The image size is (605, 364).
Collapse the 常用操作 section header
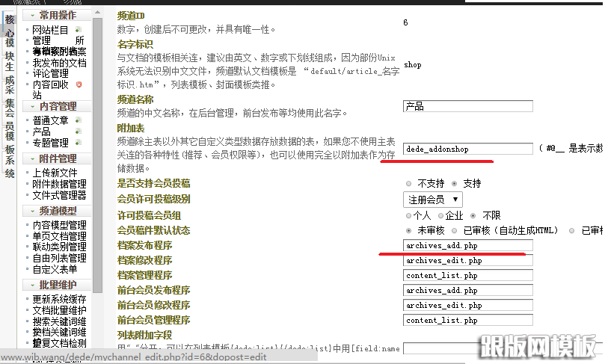pos(58,15)
